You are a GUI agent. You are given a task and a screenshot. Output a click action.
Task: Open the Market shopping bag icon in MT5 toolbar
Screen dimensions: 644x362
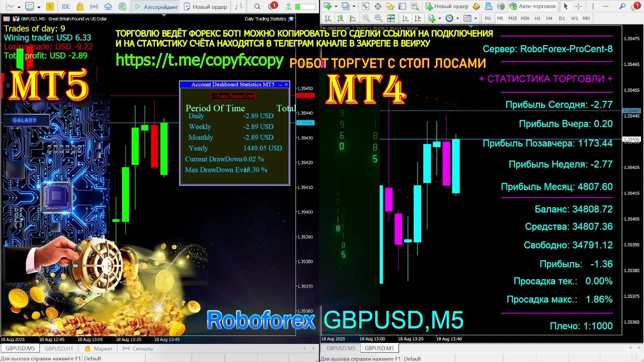coord(80,7)
